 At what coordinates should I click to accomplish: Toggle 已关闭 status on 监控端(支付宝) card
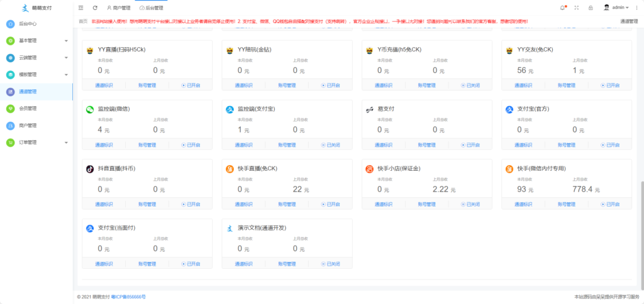pyautogui.click(x=331, y=145)
